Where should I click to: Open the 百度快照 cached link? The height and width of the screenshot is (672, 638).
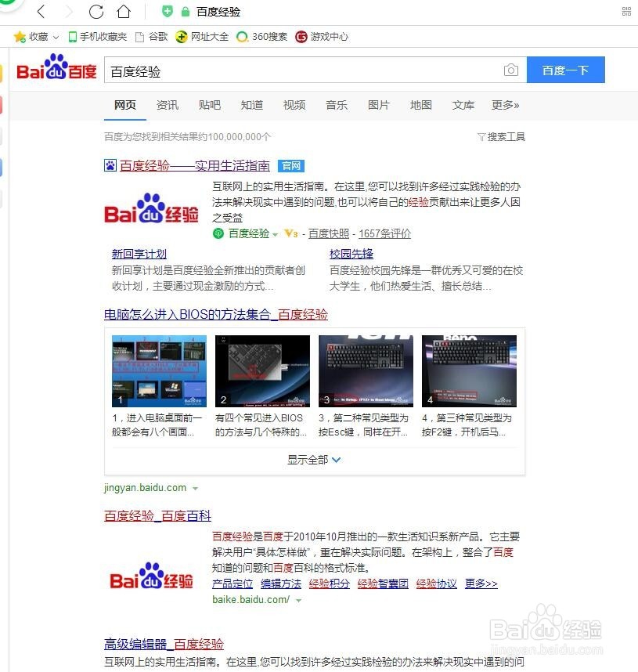(x=329, y=233)
